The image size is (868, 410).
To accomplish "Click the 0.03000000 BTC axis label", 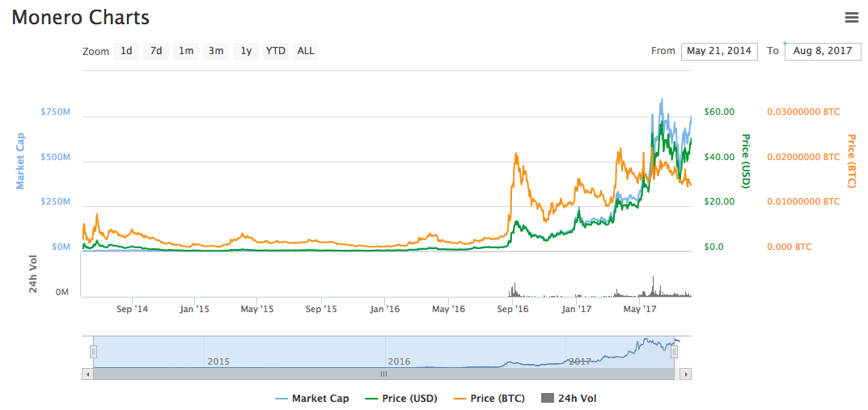I will [x=803, y=112].
